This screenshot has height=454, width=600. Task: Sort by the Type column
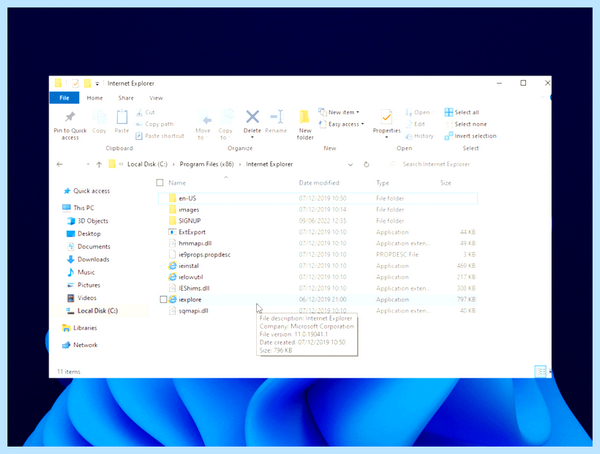click(383, 183)
